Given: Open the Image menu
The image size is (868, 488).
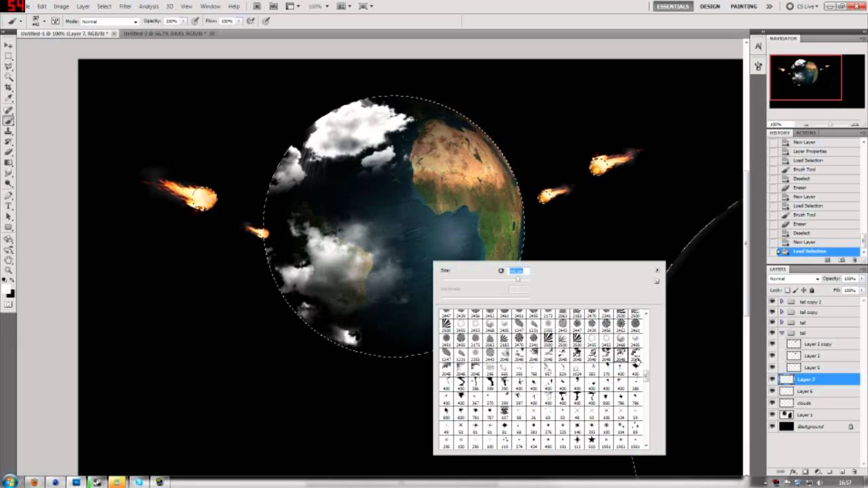Looking at the screenshot, I should [x=61, y=6].
